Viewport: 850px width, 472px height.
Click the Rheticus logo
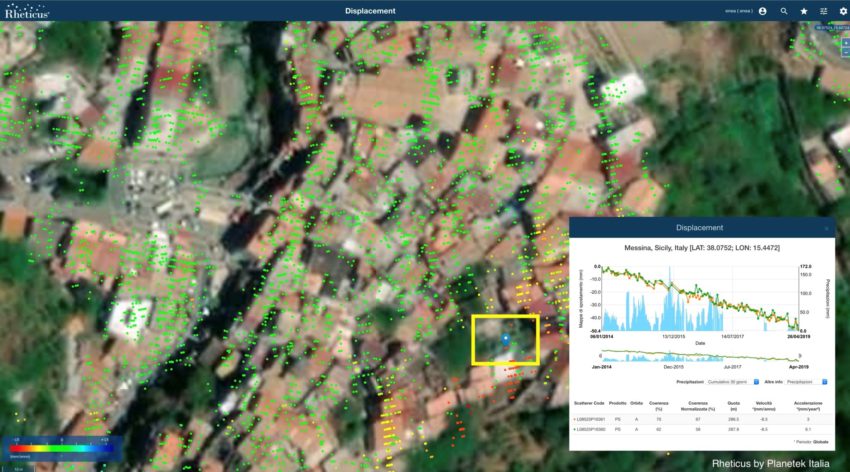pos(26,11)
